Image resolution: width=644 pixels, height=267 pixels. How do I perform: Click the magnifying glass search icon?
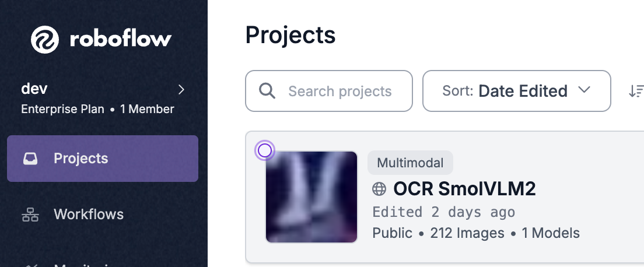[267, 91]
